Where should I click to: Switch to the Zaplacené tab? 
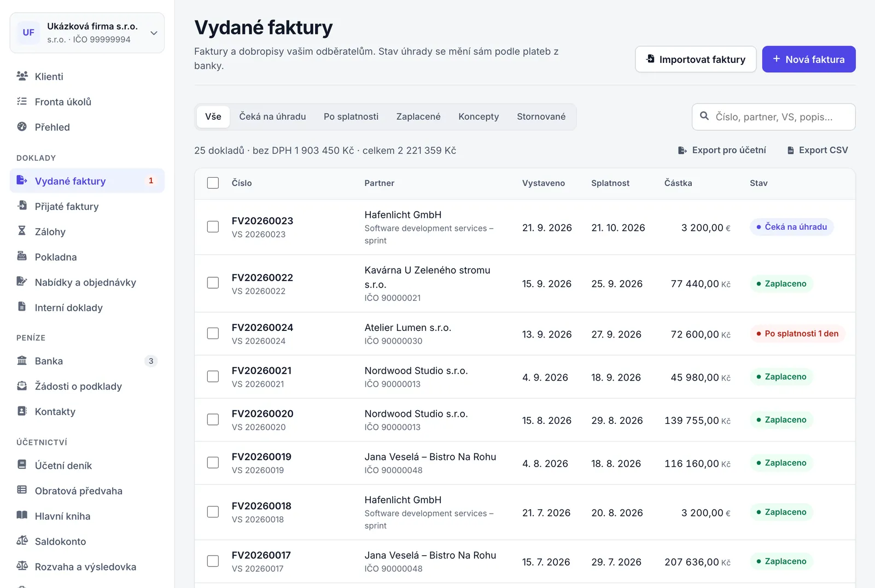(418, 117)
